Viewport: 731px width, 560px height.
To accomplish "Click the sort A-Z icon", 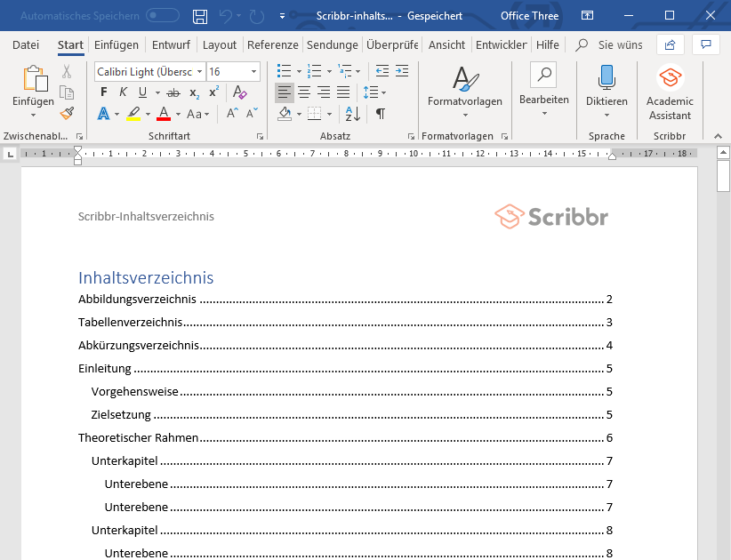I will coord(353,114).
